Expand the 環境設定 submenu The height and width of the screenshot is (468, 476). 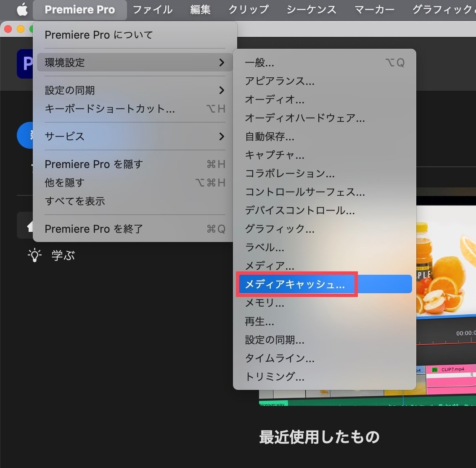[135, 63]
